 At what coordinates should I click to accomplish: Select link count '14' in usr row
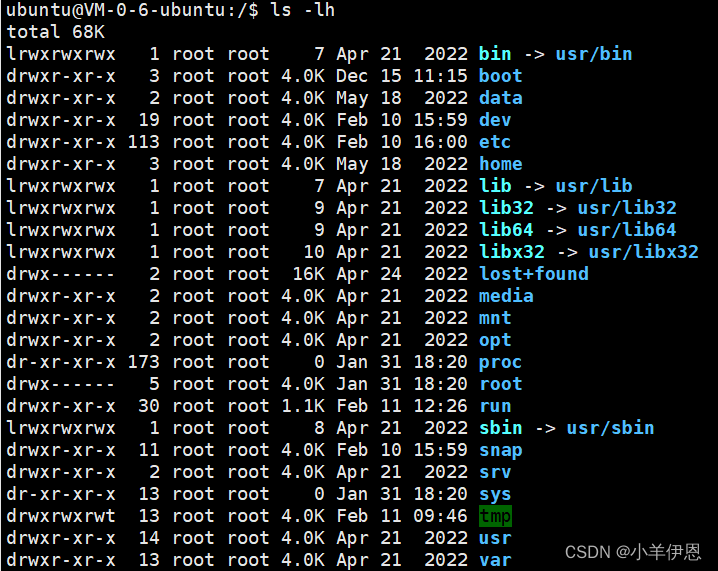tap(149, 538)
